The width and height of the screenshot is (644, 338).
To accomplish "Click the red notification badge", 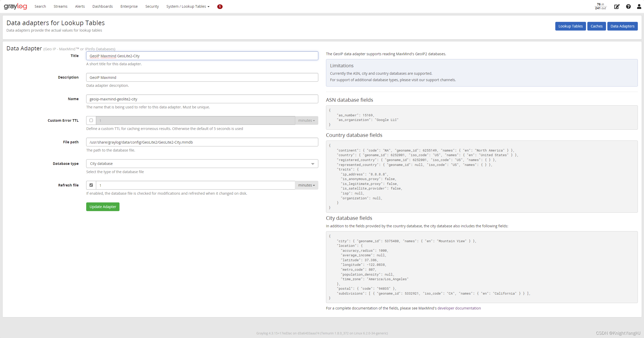I will point(220,6).
